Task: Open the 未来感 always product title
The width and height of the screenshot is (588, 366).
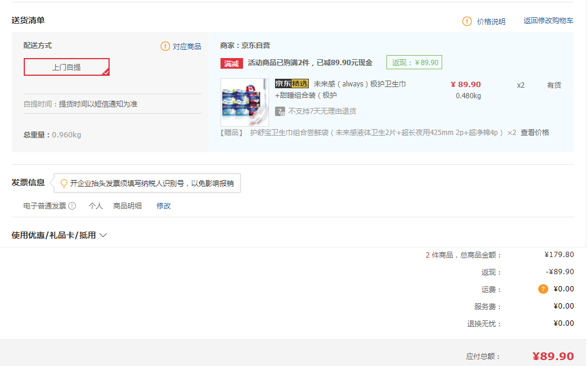Action: [x=340, y=89]
